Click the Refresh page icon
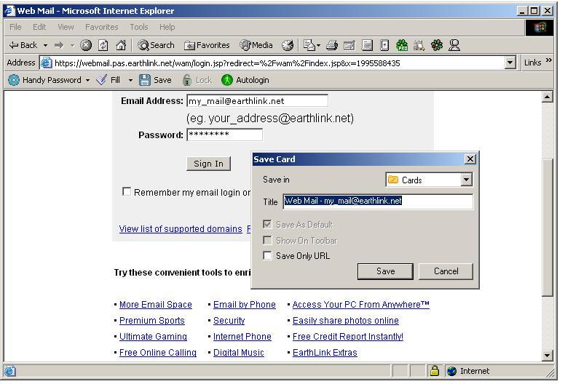This screenshot has width=565, height=392. click(103, 45)
